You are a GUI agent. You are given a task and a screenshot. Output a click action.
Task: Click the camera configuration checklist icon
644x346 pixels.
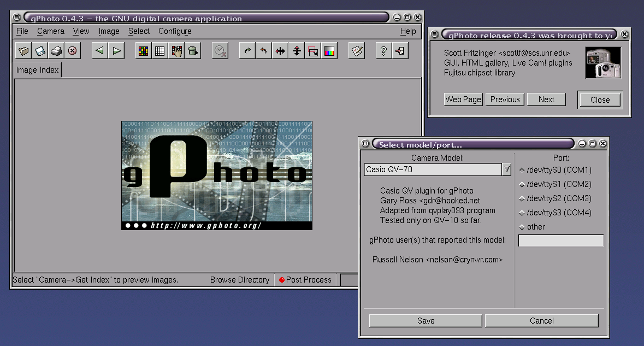357,51
